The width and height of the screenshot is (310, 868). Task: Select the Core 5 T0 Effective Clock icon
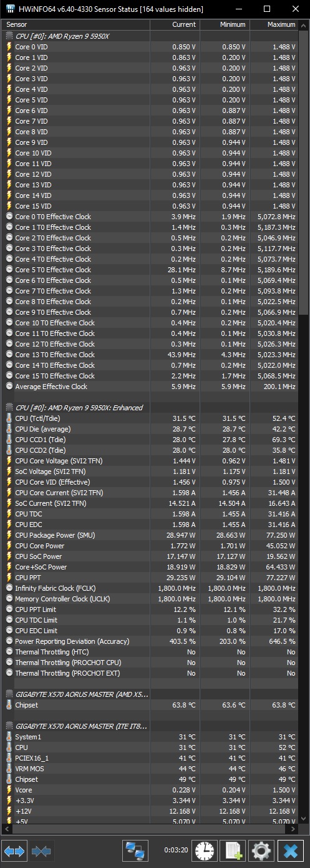(9, 270)
